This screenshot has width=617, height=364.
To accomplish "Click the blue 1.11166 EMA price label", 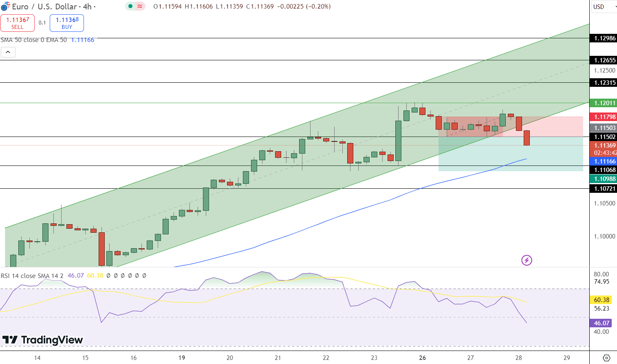I will point(604,161).
